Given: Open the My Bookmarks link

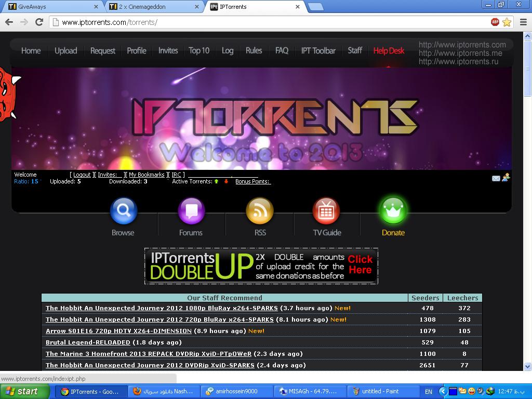Looking at the screenshot, I should pos(147,175).
